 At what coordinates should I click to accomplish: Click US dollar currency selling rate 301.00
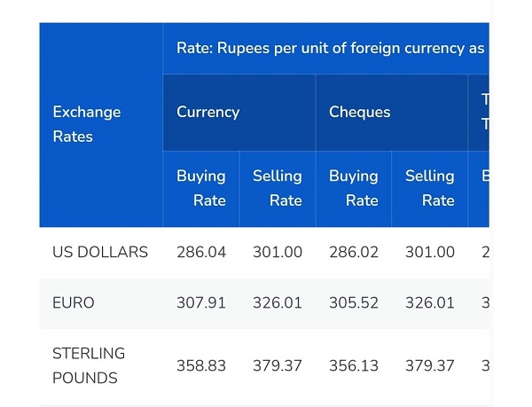tap(278, 253)
